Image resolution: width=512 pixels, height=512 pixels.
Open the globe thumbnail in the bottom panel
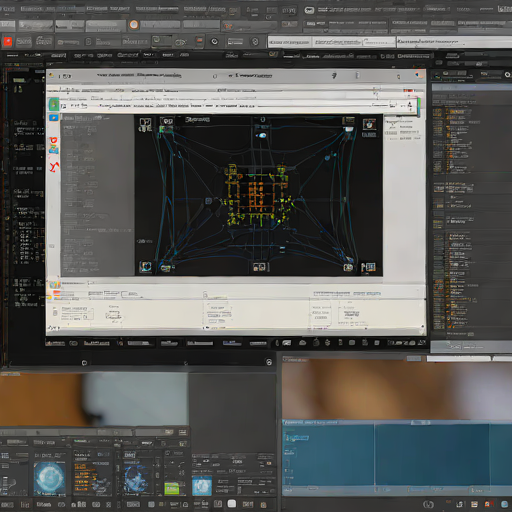49,478
